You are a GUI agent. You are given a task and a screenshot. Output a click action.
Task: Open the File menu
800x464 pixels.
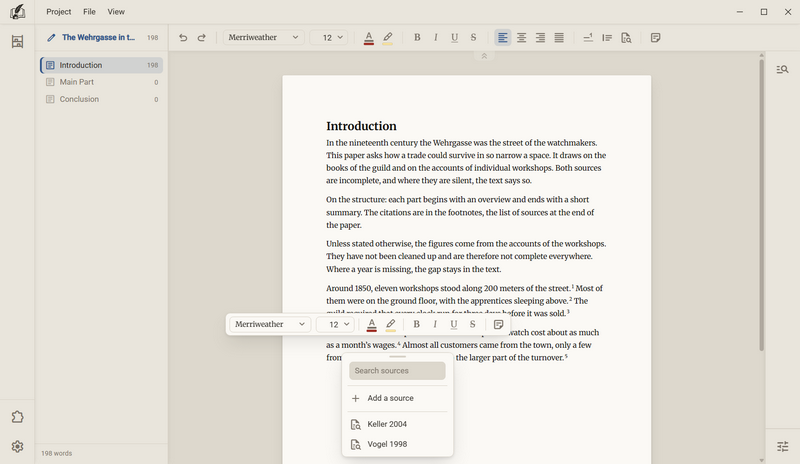click(x=89, y=12)
